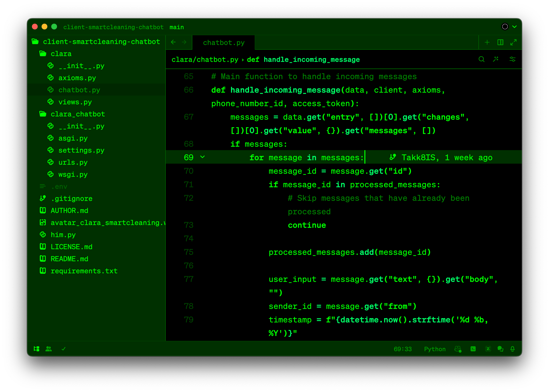The height and width of the screenshot is (392, 549).
Task: Go forward with the right arrow
Action: (184, 42)
